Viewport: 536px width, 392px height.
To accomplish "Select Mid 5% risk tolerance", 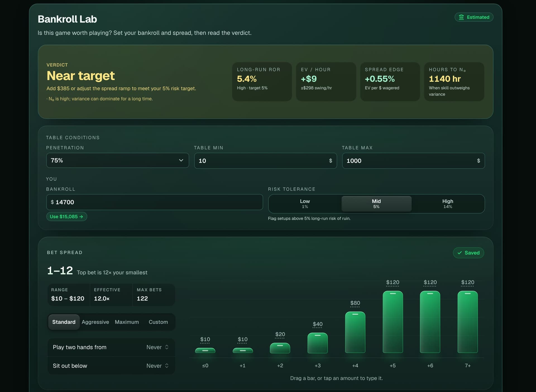I will point(376,204).
